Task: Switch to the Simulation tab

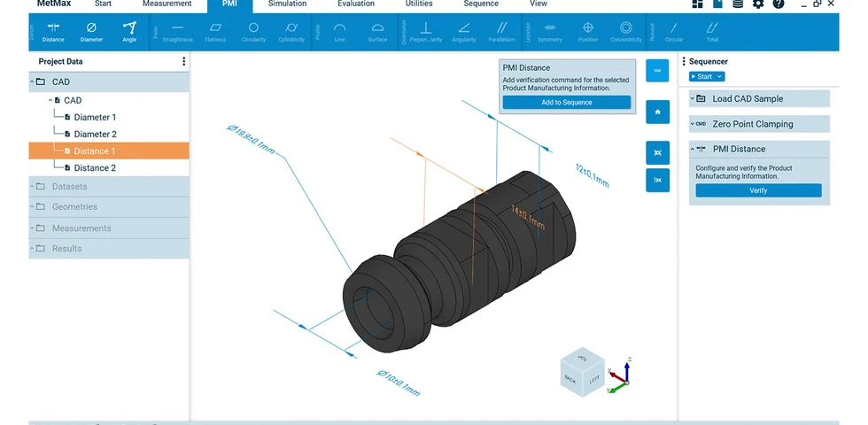Action: point(287,4)
